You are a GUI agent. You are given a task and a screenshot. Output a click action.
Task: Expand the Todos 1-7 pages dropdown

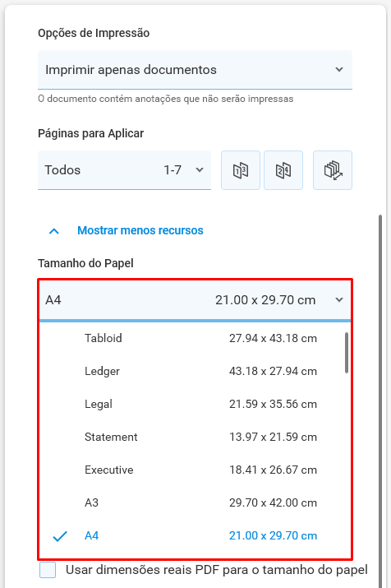pyautogui.click(x=124, y=170)
